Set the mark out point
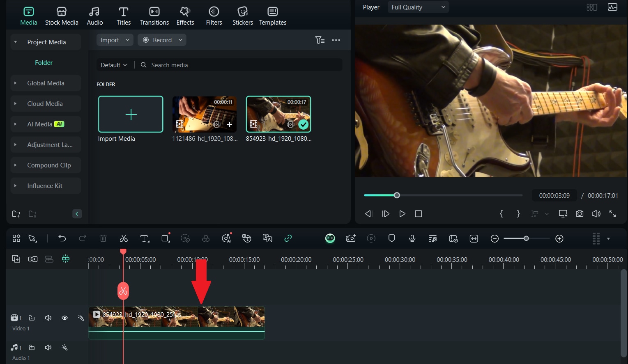Screen dimensions: 628x364 pyautogui.click(x=518, y=213)
